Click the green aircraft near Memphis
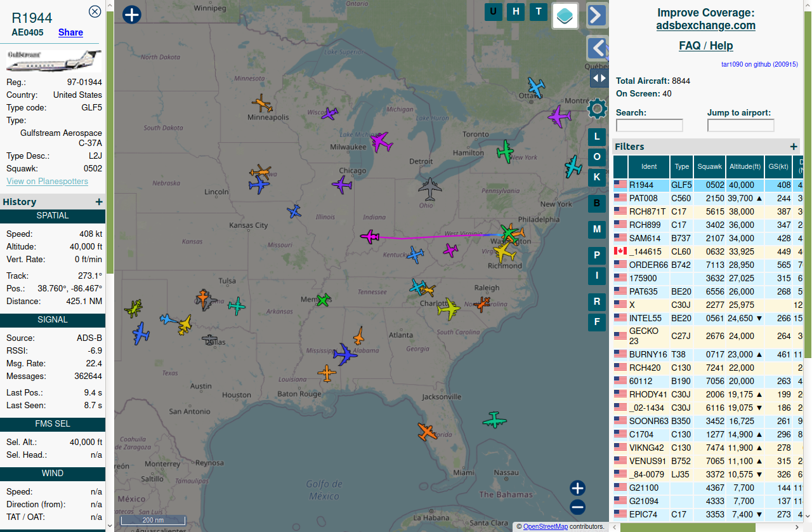This screenshot has width=812, height=532. (x=324, y=300)
